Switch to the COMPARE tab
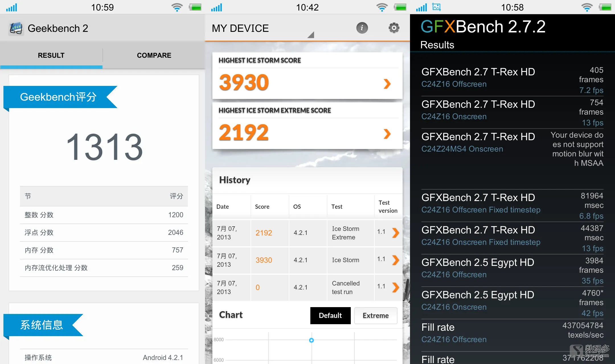This screenshot has height=364, width=615. [x=154, y=55]
